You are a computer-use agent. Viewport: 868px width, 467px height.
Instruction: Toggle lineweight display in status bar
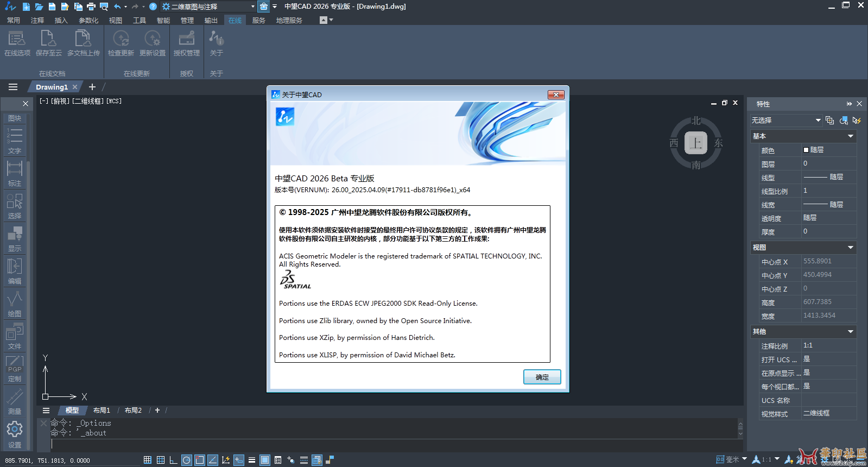[x=251, y=460]
